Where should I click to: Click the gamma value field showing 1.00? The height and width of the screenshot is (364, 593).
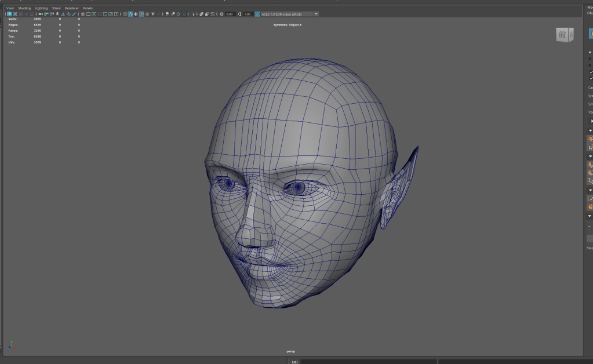click(x=248, y=14)
